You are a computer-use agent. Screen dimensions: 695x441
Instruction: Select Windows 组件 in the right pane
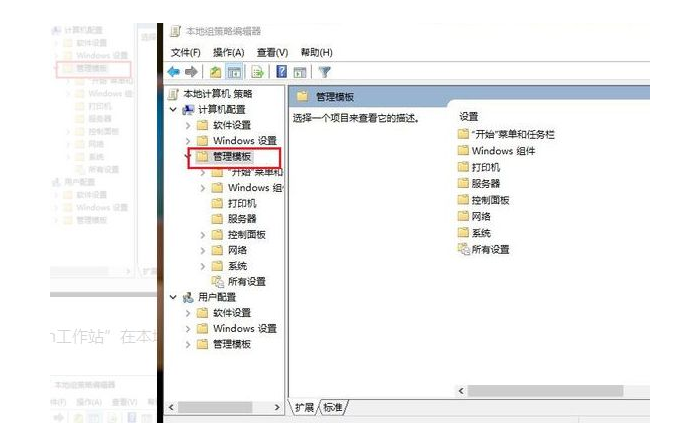503,151
